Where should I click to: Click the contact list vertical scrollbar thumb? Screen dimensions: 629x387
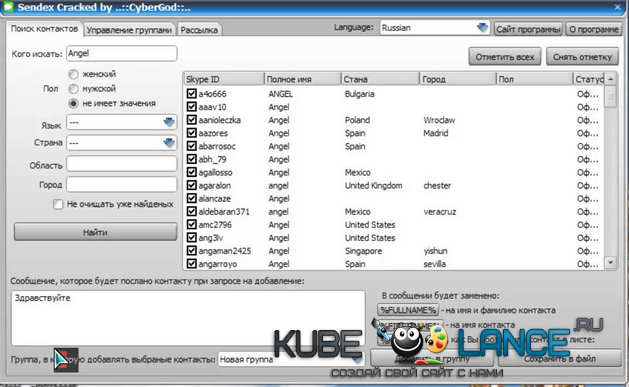(x=610, y=96)
